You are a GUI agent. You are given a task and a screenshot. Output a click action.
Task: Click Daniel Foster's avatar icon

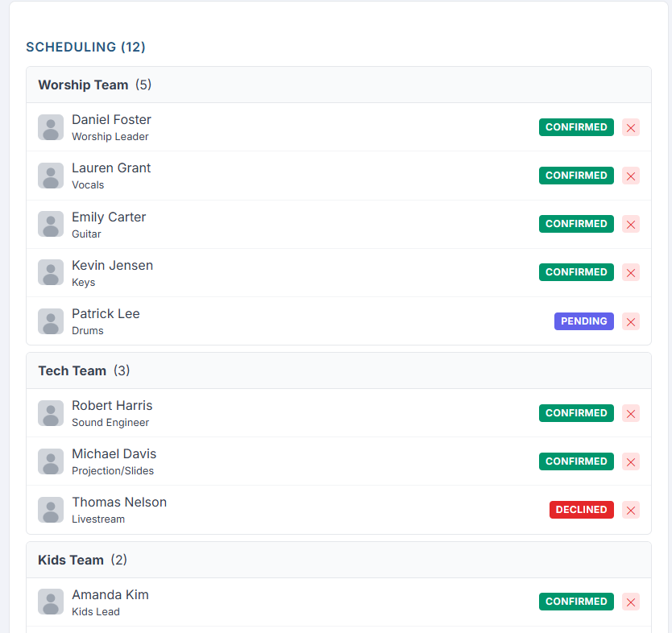tap(50, 127)
